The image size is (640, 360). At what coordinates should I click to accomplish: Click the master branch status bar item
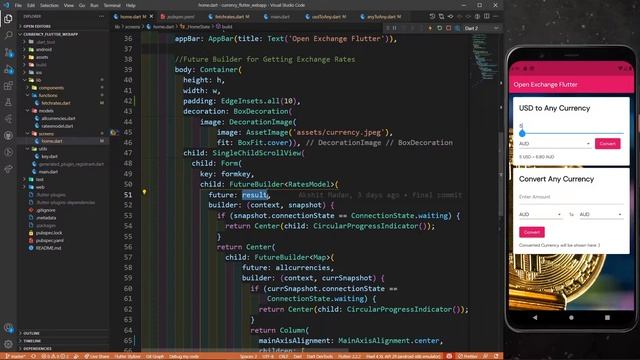15,356
